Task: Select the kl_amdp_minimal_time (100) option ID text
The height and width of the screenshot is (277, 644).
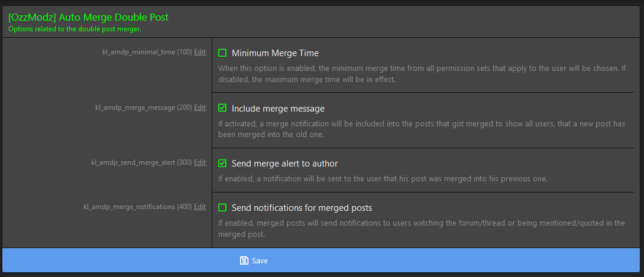Action: tap(147, 53)
